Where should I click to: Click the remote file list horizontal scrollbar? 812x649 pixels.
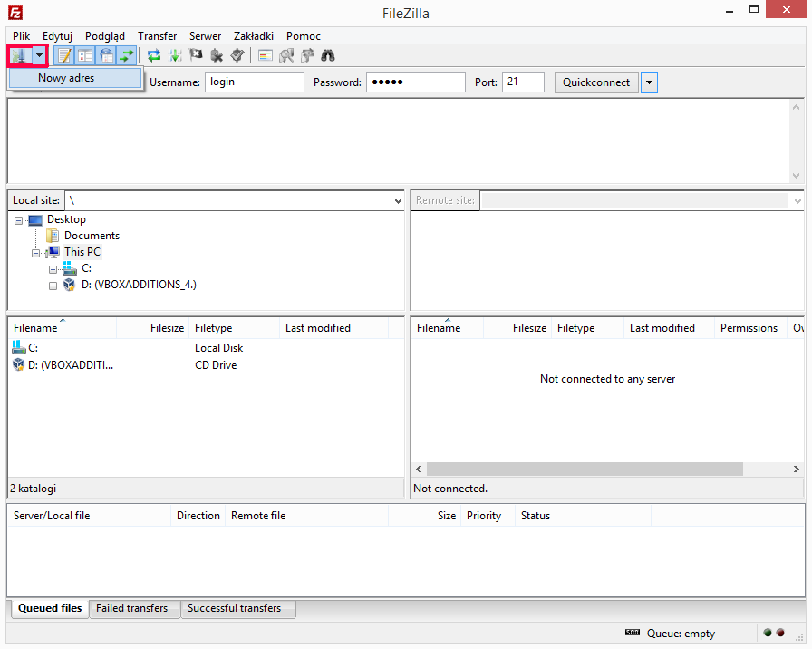(x=585, y=470)
